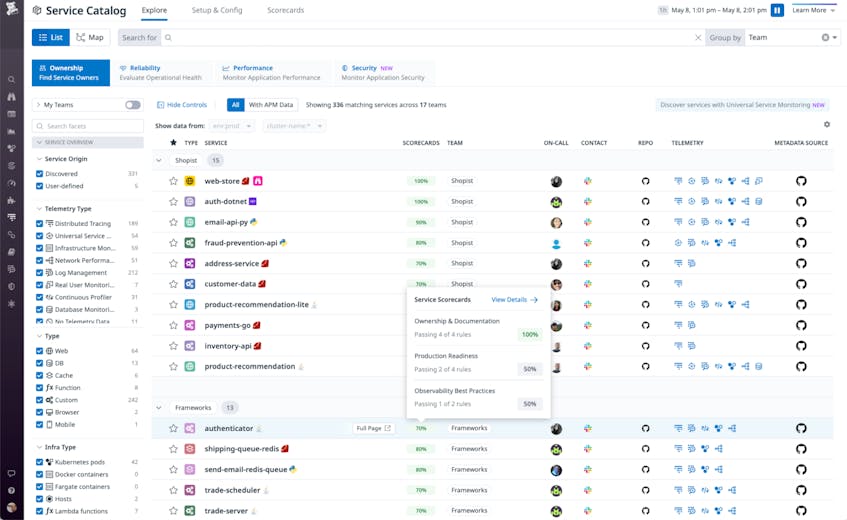Toggle the My Teams switch
This screenshot has height=520, width=847.
[133, 105]
